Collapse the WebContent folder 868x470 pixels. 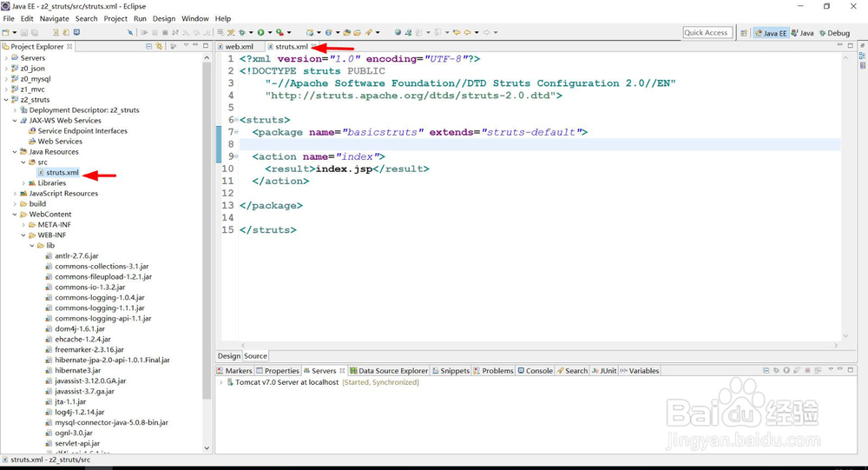(x=15, y=215)
